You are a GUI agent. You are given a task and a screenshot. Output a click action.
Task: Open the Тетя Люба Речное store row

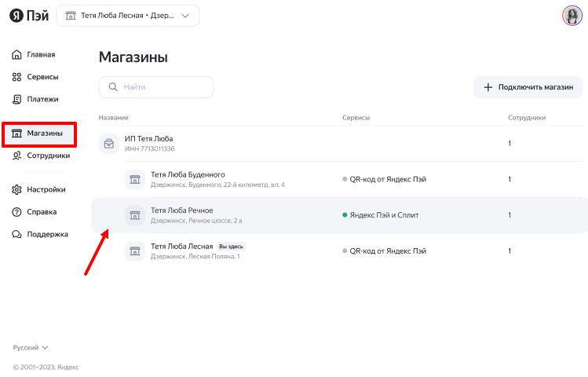coord(314,215)
